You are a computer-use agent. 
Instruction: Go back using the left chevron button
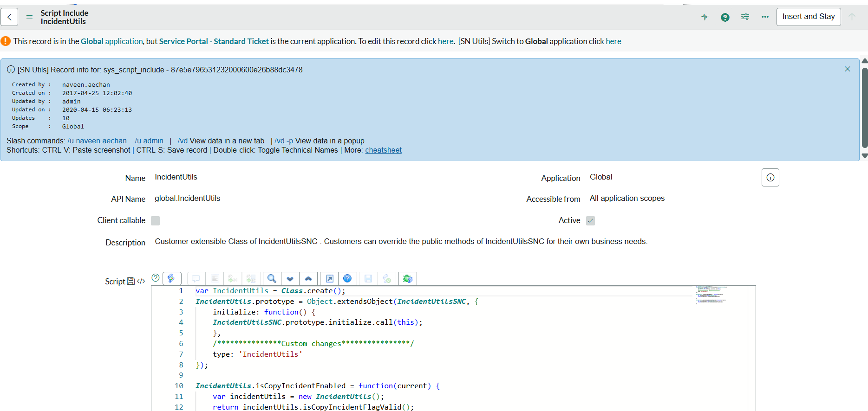point(9,17)
